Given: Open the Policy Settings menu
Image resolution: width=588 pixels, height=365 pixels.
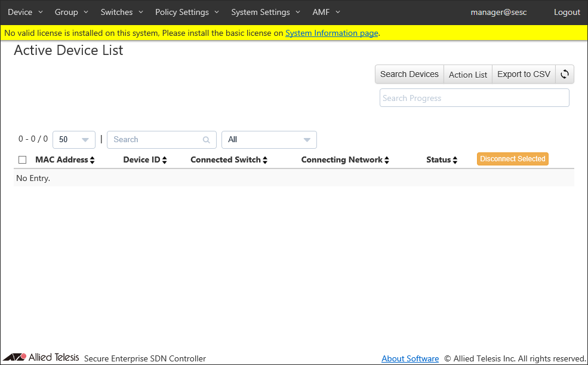Looking at the screenshot, I should tap(187, 12).
